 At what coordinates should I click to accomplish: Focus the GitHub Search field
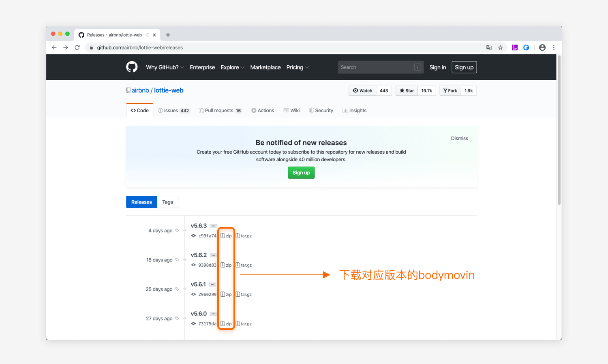(381, 67)
